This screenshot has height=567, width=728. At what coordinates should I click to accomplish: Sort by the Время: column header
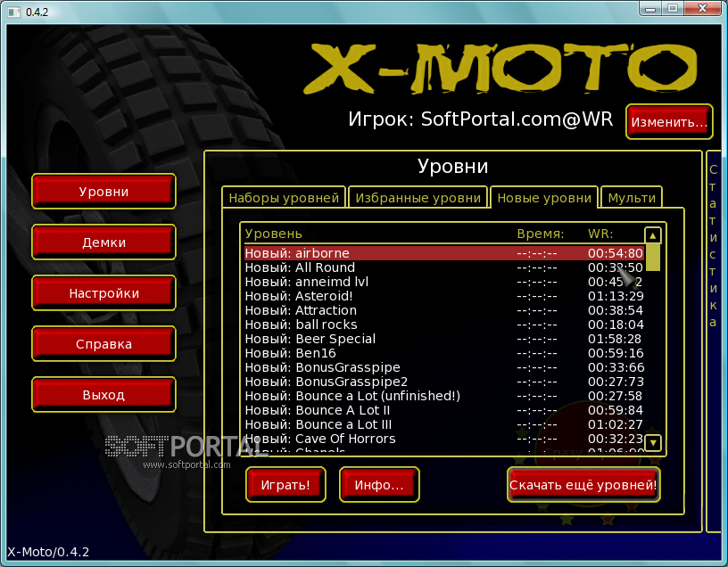(541, 234)
